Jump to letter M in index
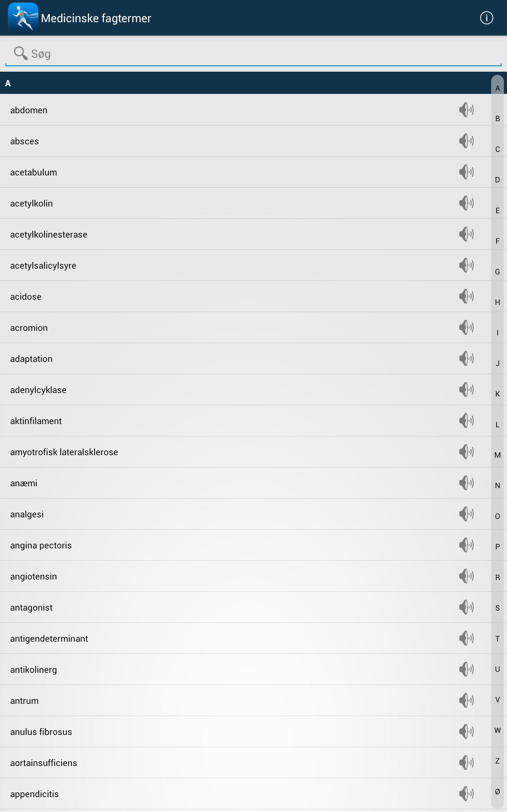This screenshot has height=812, width=507. click(497, 455)
